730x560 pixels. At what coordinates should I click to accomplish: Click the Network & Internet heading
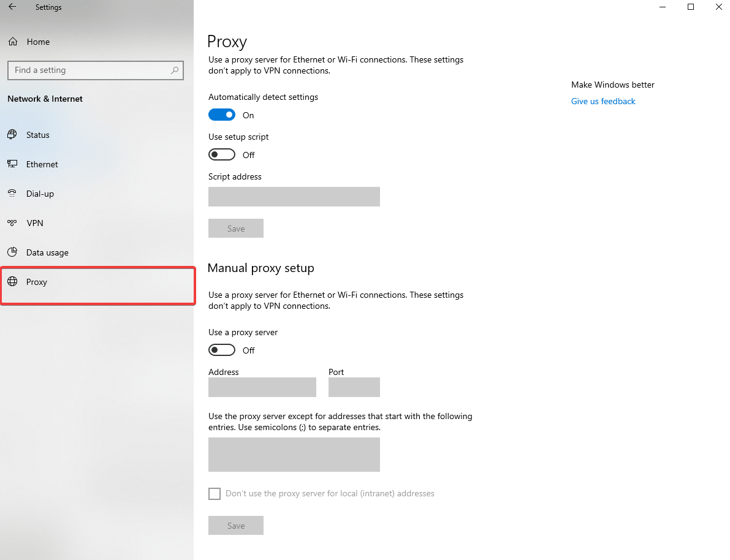click(x=45, y=99)
